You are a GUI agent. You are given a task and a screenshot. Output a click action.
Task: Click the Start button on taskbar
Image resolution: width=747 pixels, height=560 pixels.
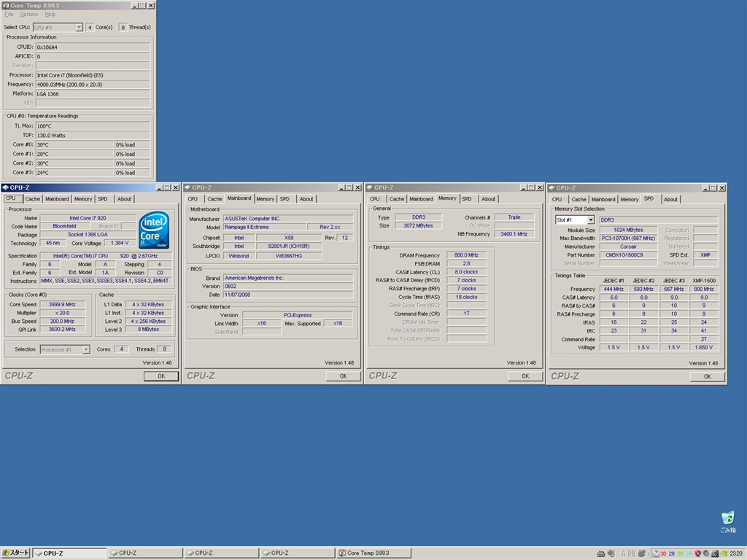coord(16,553)
